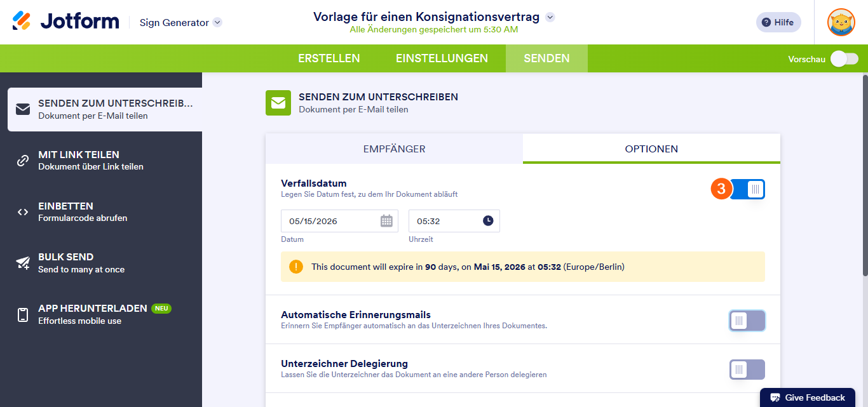
Task: Click the Einbetten code icon
Action: 23,211
